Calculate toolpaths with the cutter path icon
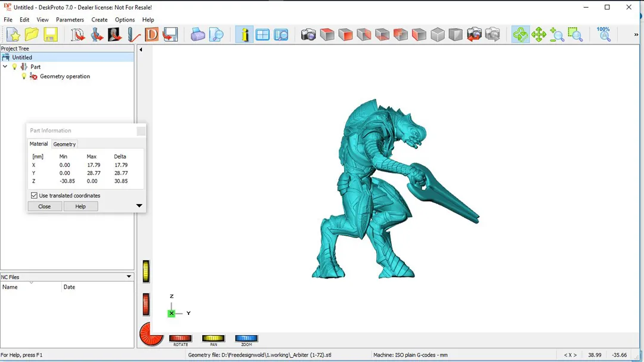Viewport: 644px width, 362px height. click(134, 35)
